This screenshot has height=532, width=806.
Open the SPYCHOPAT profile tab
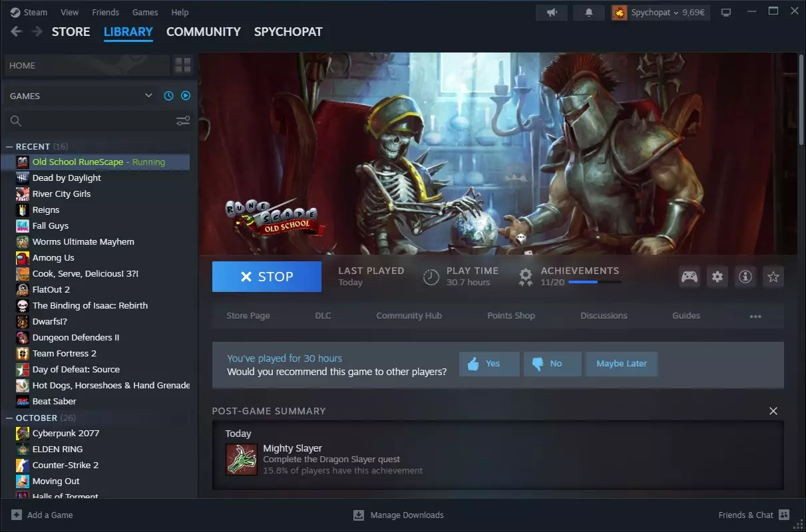[x=288, y=32]
